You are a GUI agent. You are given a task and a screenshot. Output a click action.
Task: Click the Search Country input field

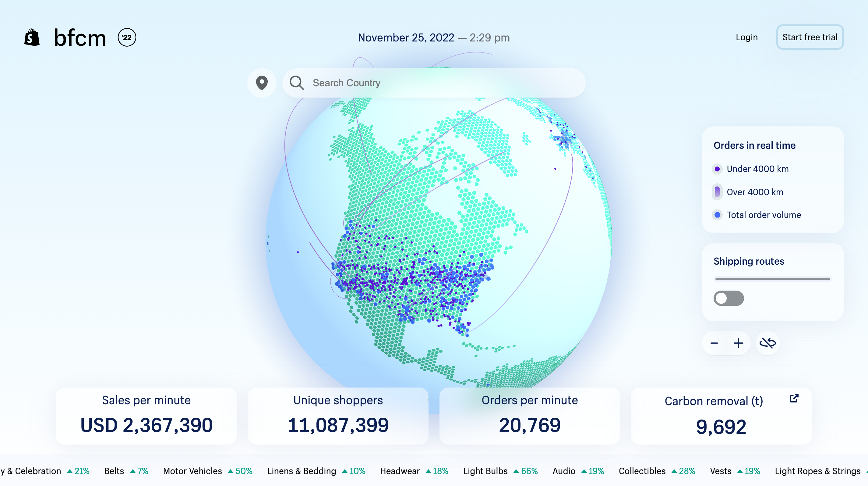(433, 83)
